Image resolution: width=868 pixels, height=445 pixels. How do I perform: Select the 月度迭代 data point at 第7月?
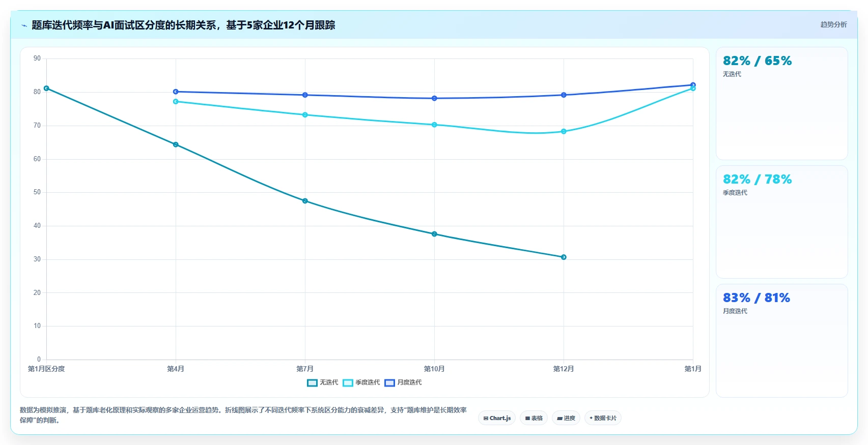click(305, 95)
